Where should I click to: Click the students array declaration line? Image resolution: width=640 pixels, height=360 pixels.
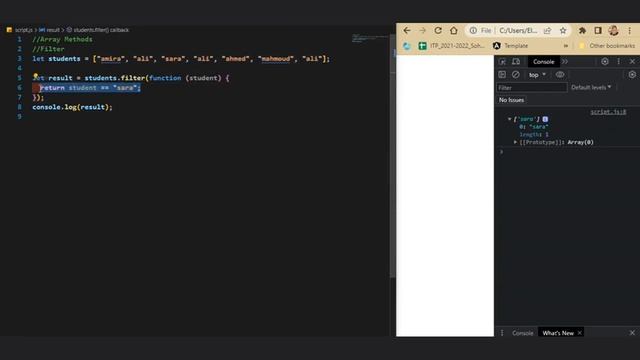[x=181, y=59]
